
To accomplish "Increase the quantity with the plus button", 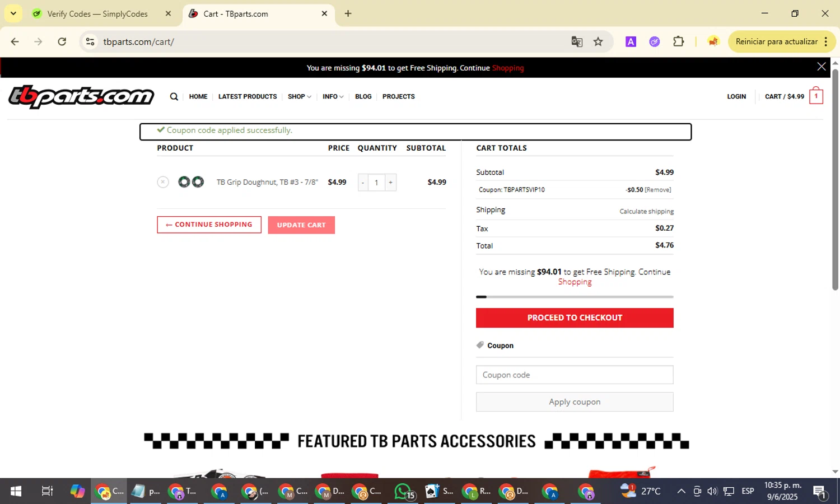I will point(391,183).
